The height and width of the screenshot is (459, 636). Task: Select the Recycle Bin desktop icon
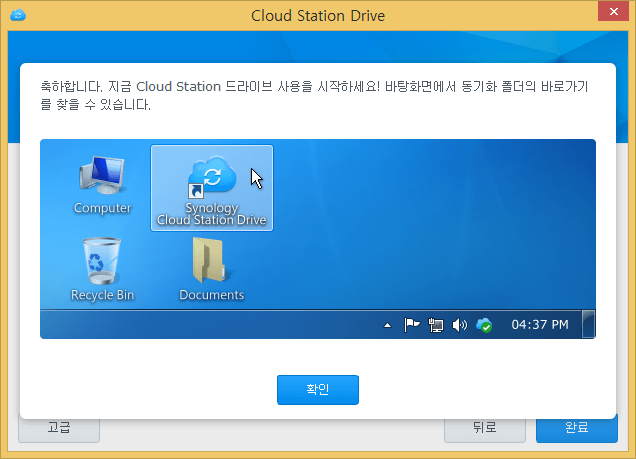(x=102, y=270)
